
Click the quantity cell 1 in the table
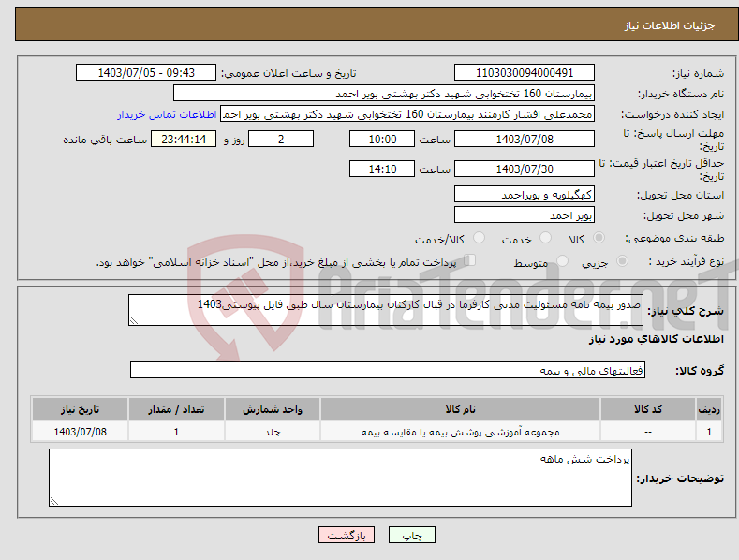coord(176,432)
